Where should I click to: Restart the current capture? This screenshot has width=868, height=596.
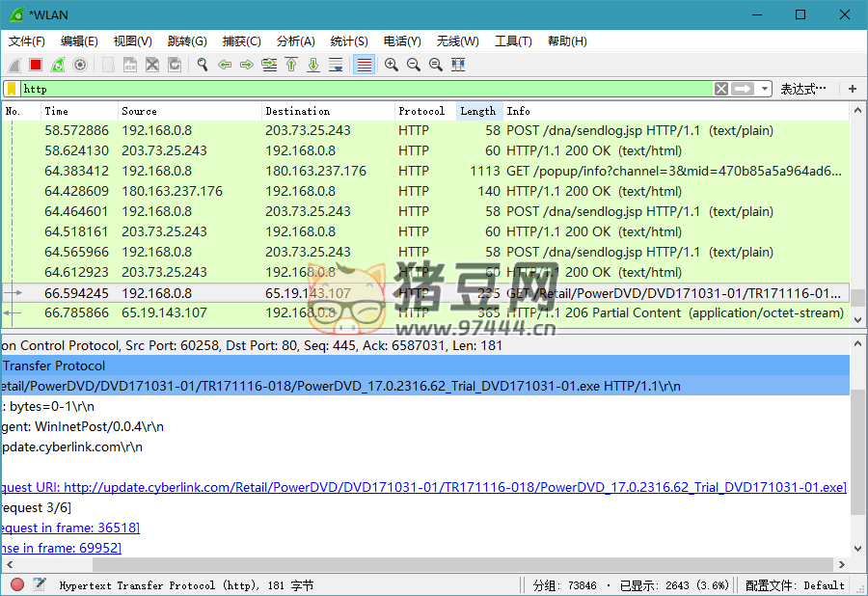[x=58, y=65]
